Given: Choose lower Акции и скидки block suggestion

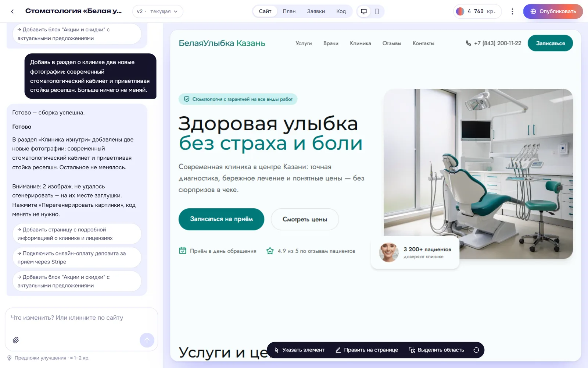Looking at the screenshot, I should (77, 281).
